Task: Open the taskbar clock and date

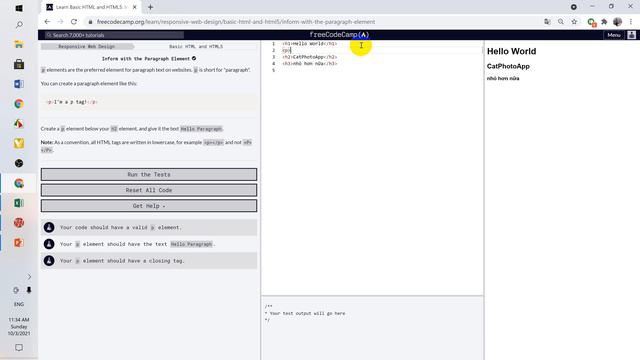Action: tap(19, 327)
